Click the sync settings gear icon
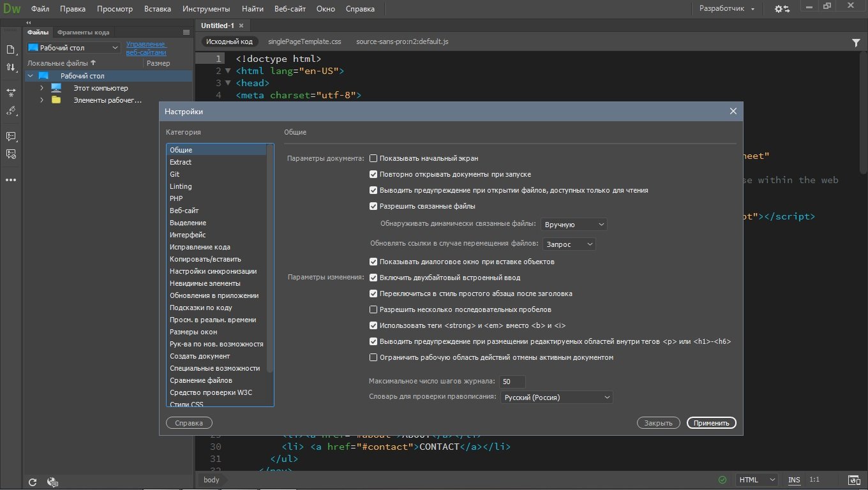This screenshot has height=490, width=868. (782, 9)
